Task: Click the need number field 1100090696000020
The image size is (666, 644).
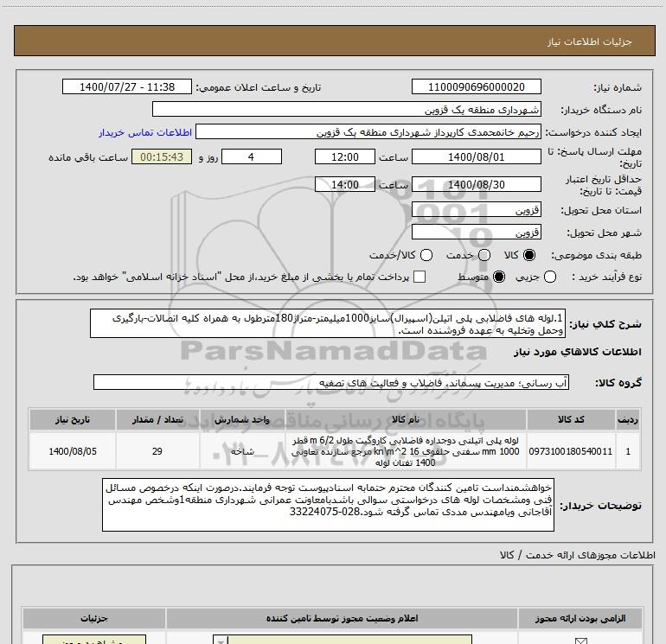Action: pyautogui.click(x=476, y=86)
